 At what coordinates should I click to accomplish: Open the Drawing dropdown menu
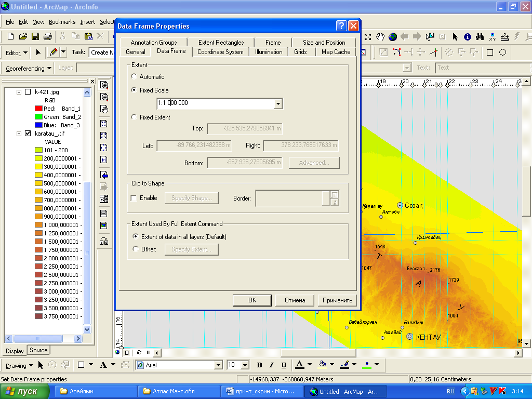point(19,365)
